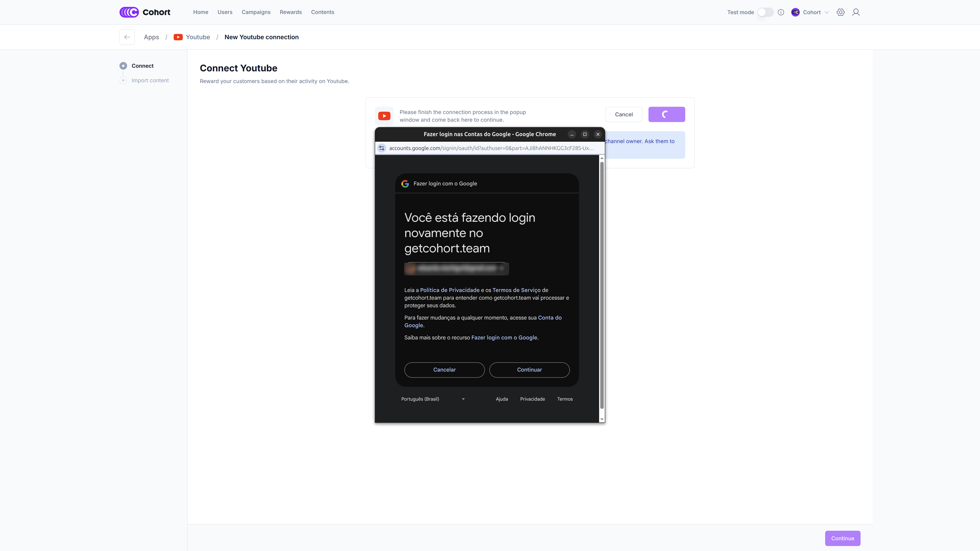The width and height of the screenshot is (980, 551).
Task: Open Português (Brasil) language dropdown
Action: coord(433,399)
